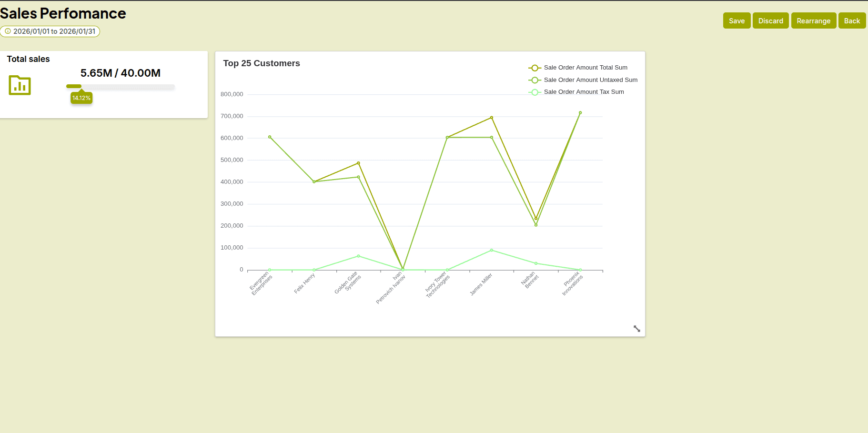Image resolution: width=868 pixels, height=433 pixels.
Task: Click the 5.65M / 40.00M sales value
Action: pyautogui.click(x=120, y=73)
